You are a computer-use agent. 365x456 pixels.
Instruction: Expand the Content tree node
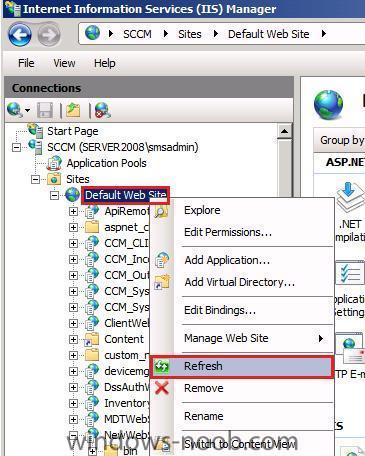tap(73, 339)
